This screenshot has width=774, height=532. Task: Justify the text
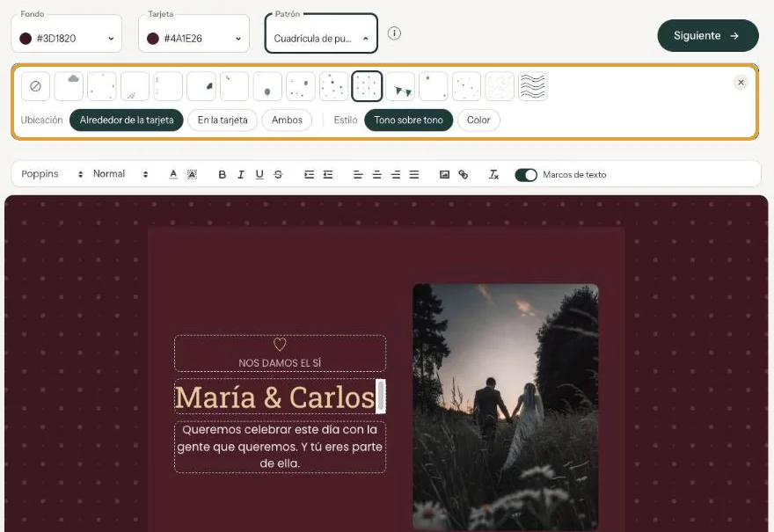[x=414, y=174]
